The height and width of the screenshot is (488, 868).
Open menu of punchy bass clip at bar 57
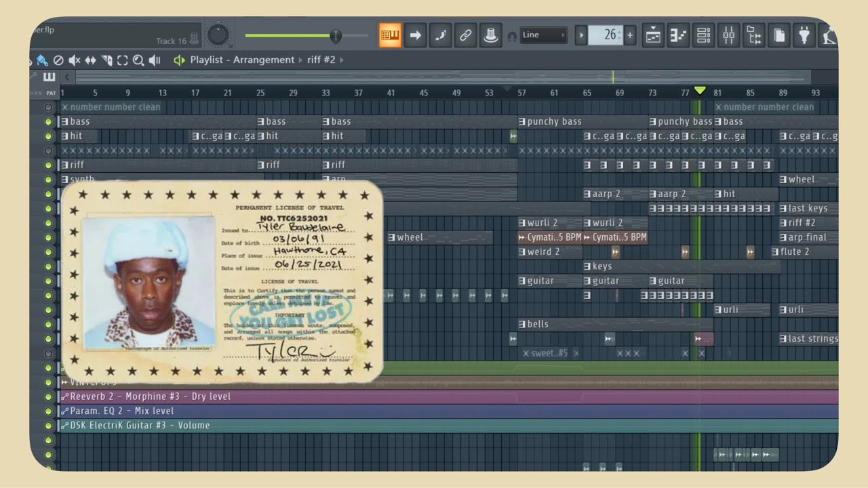[522, 122]
